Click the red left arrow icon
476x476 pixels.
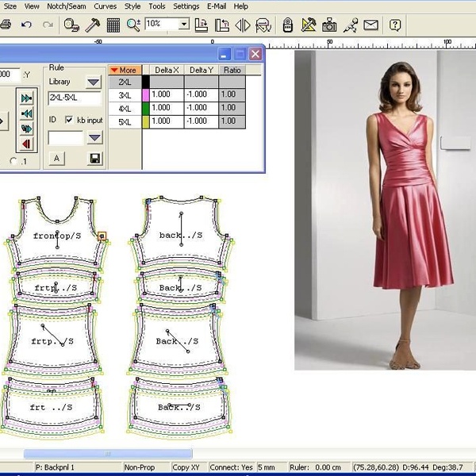[26, 144]
